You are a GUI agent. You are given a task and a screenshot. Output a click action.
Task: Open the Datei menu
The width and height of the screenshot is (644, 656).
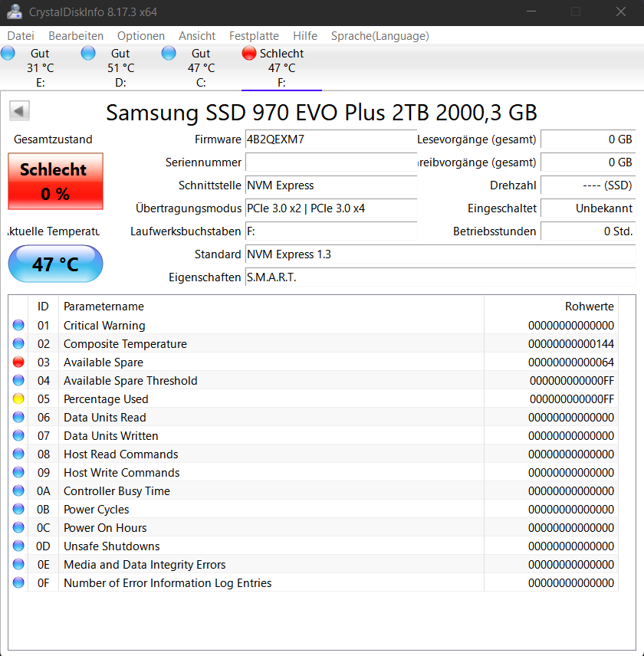pos(21,36)
